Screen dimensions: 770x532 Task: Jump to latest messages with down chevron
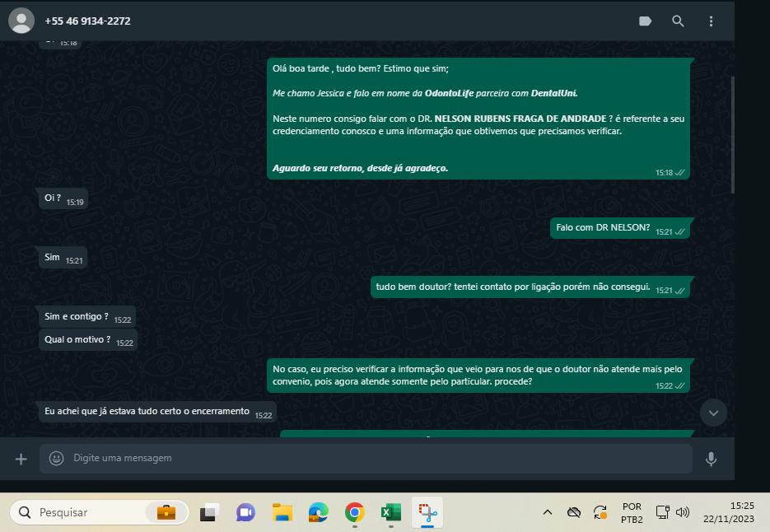point(713,413)
